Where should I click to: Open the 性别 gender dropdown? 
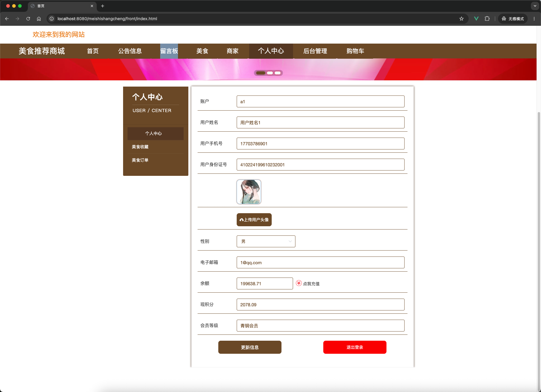266,241
